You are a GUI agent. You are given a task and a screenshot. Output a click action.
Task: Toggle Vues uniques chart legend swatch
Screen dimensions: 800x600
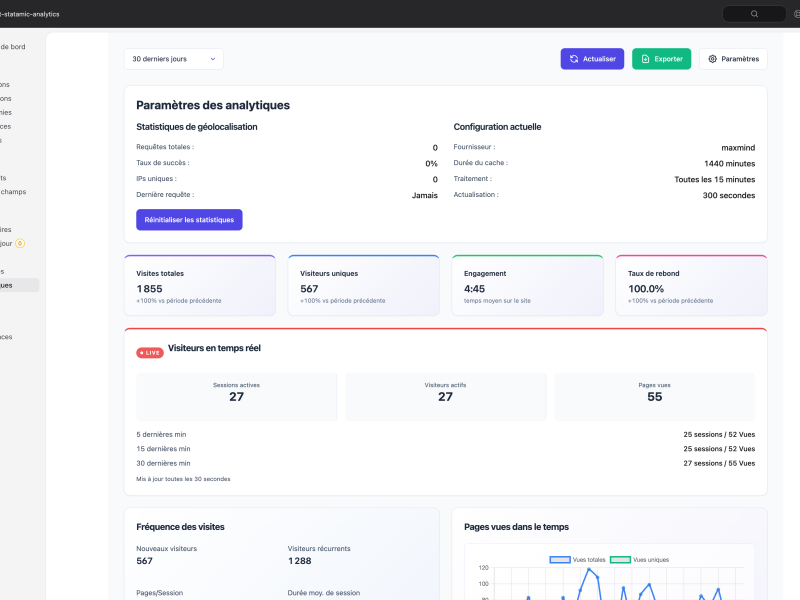pyautogui.click(x=620, y=560)
